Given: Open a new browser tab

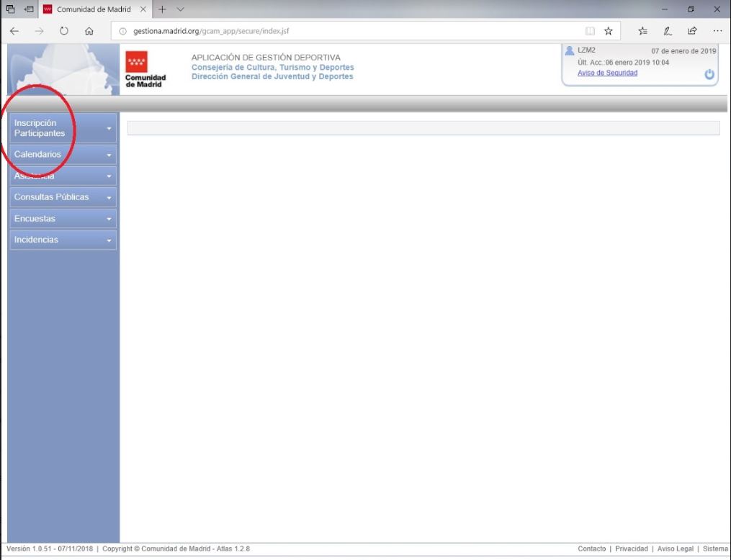Looking at the screenshot, I should (x=162, y=9).
